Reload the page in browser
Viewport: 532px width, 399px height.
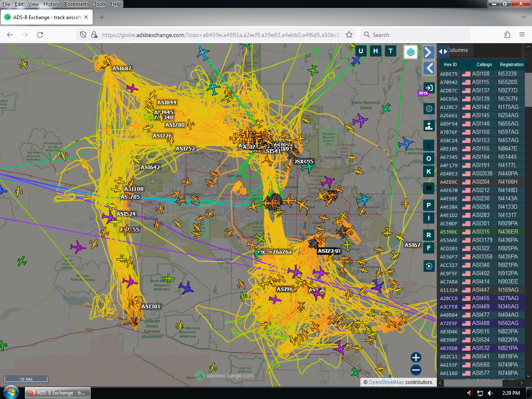(40, 35)
